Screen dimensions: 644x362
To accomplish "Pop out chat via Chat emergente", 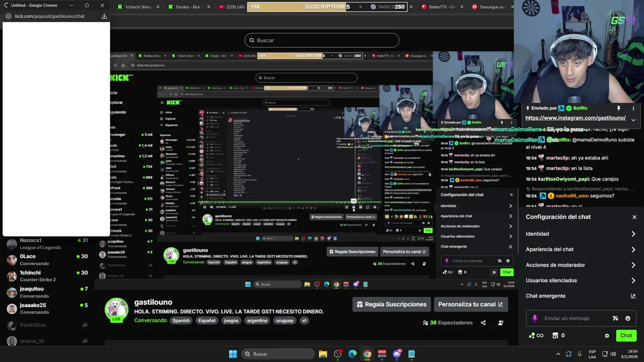I will (x=581, y=296).
